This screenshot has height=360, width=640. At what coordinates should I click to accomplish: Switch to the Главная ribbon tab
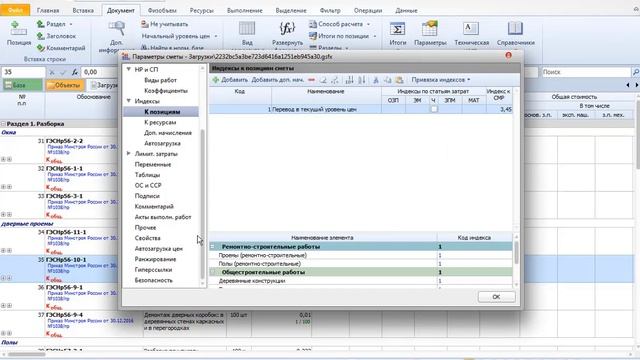pos(48,10)
